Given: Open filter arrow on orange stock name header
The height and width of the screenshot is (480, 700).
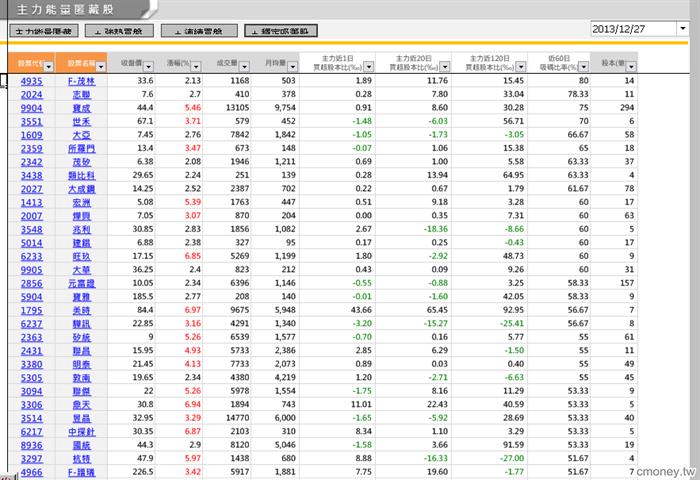Looking at the screenshot, I should coord(101,67).
